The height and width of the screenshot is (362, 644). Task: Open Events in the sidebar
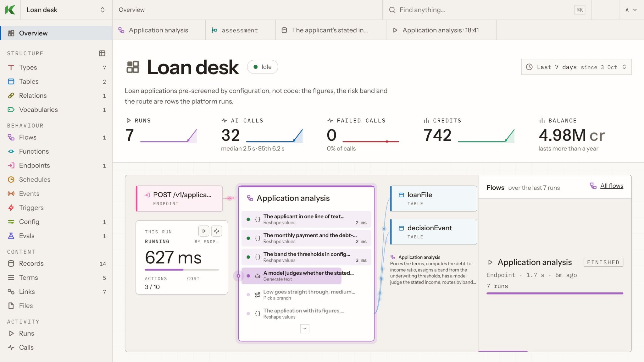[x=56, y=194]
